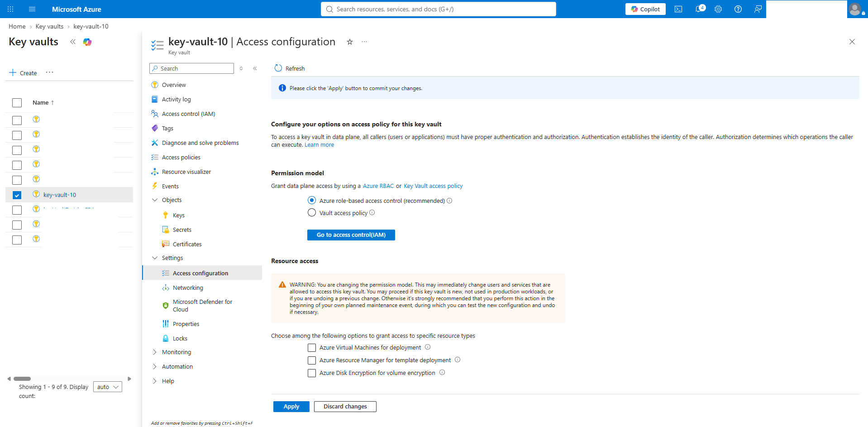Collapse the Settings section
The image size is (868, 427).
click(155, 258)
